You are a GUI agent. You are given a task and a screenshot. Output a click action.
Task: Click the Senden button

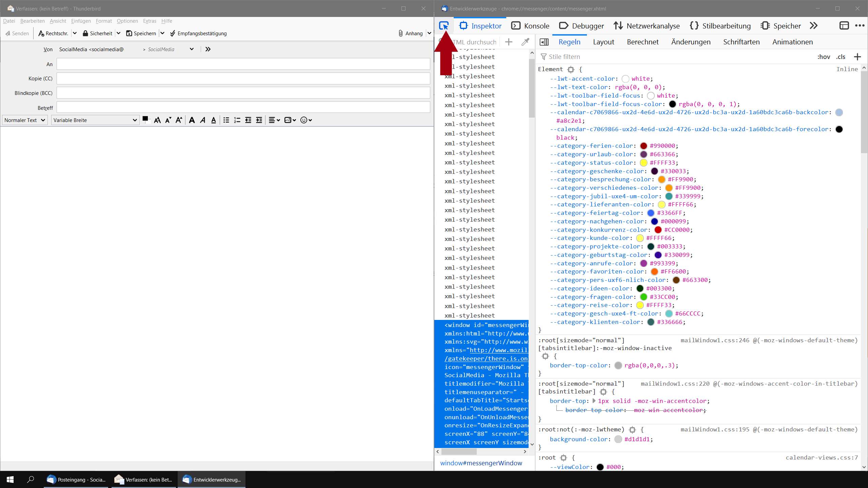point(17,33)
